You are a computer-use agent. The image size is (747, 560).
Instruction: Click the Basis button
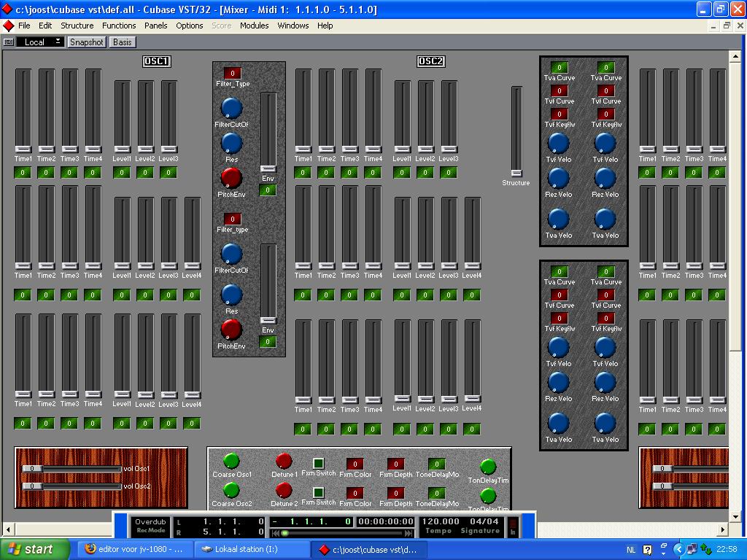pos(123,42)
